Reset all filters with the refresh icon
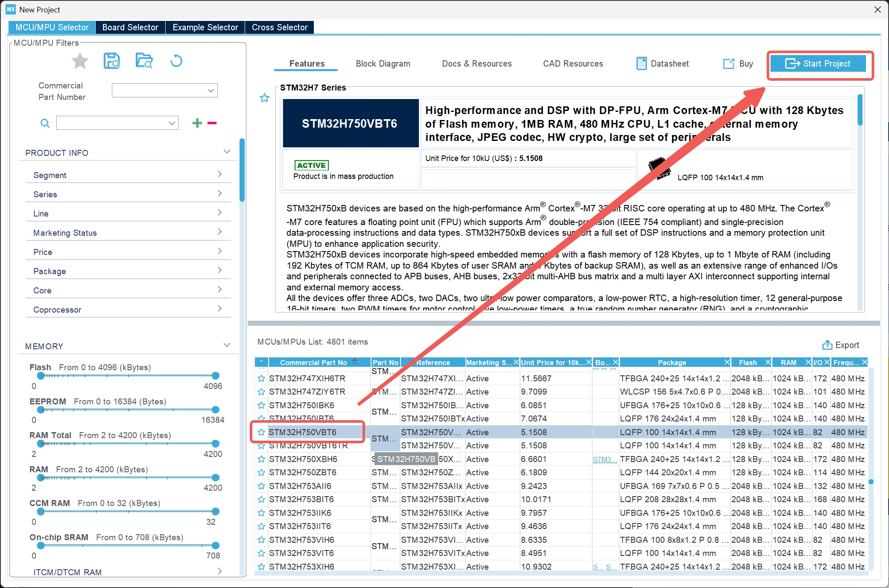The width and height of the screenshot is (889, 588). pyautogui.click(x=176, y=61)
